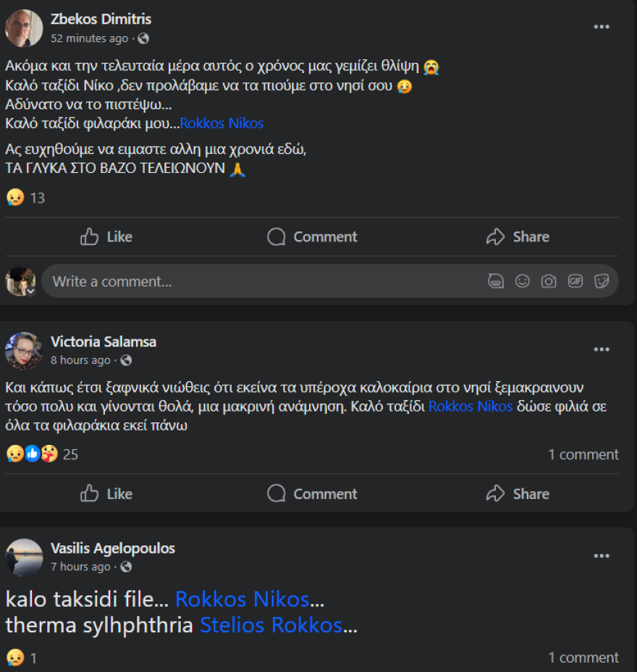The height and width of the screenshot is (672, 637).
Task: Open the options menu on Victoria Salamsa's post
Action: click(602, 349)
